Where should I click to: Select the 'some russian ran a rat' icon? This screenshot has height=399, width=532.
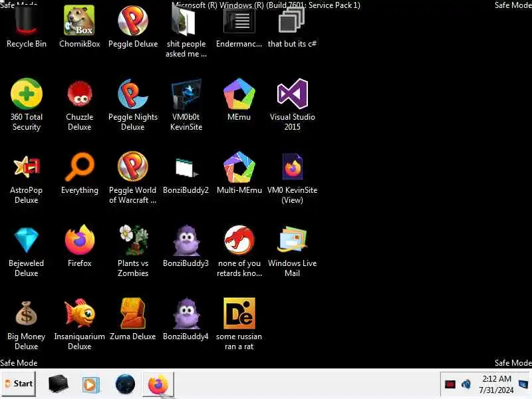coord(239,313)
